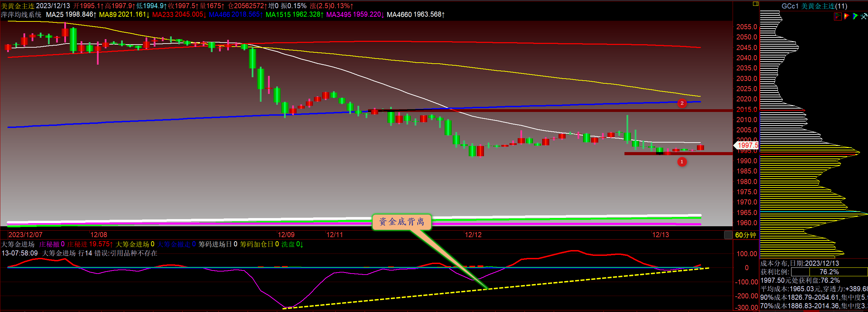Click the 12/11 date axis label
This screenshot has width=868, height=312.
coord(335,235)
